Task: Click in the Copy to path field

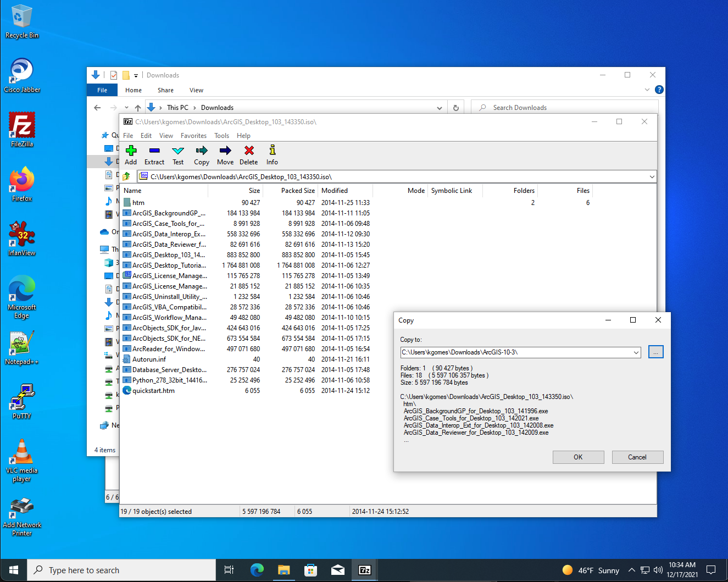Action: click(516, 352)
